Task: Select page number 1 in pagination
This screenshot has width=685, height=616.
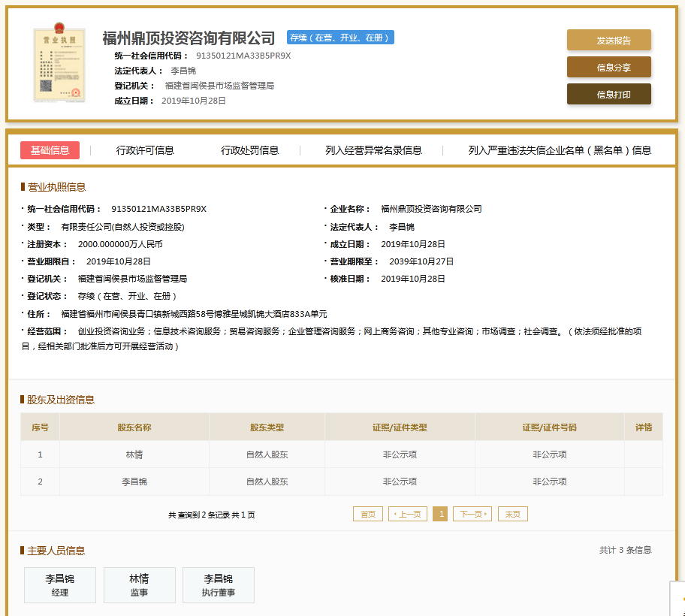Action: 440,515
